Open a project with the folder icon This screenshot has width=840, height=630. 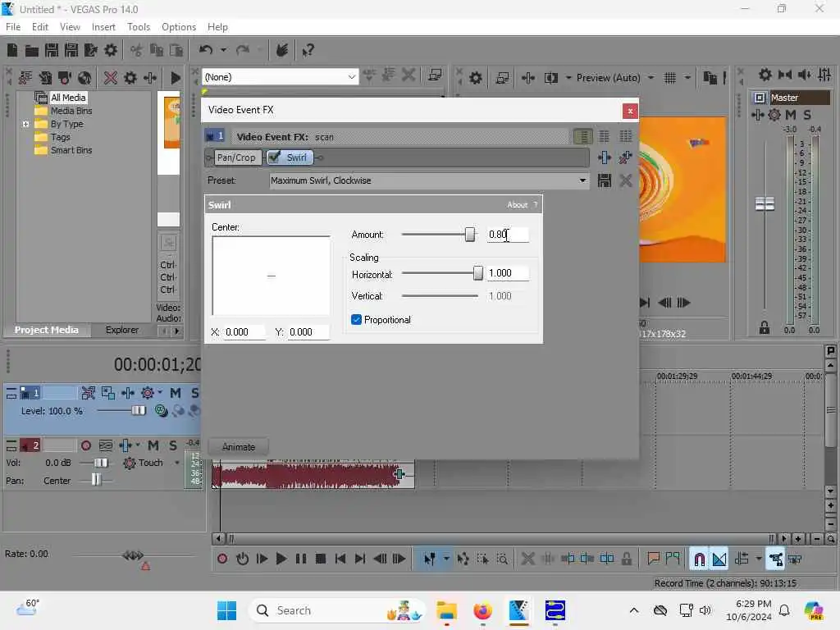32,50
